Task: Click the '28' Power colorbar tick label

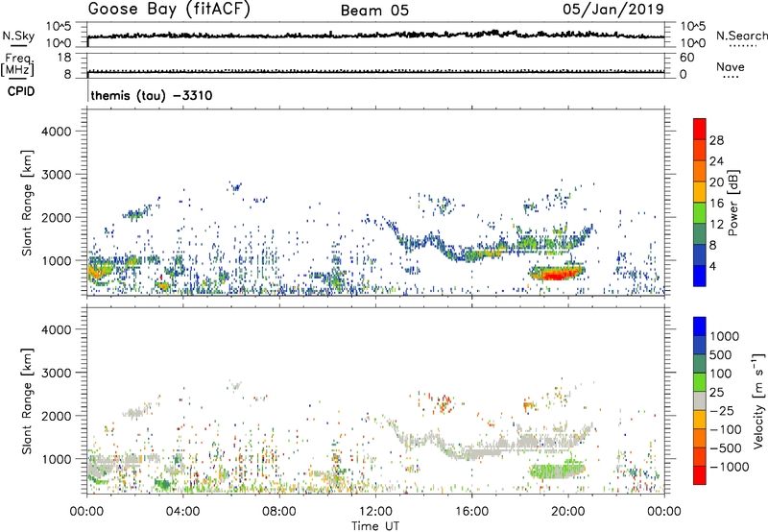Action: coord(716,140)
